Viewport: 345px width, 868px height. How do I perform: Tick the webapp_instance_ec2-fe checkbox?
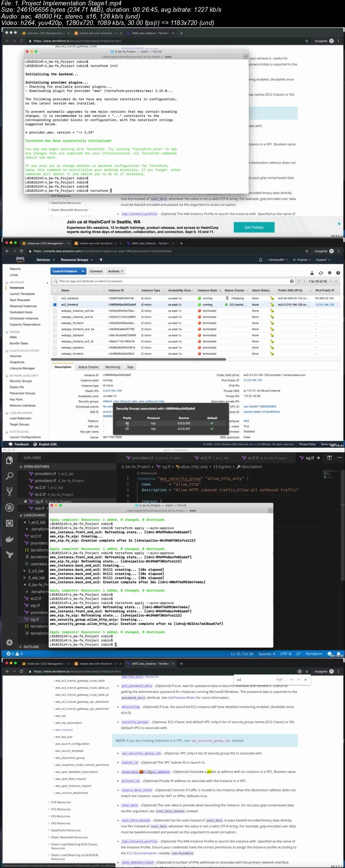coord(55,317)
